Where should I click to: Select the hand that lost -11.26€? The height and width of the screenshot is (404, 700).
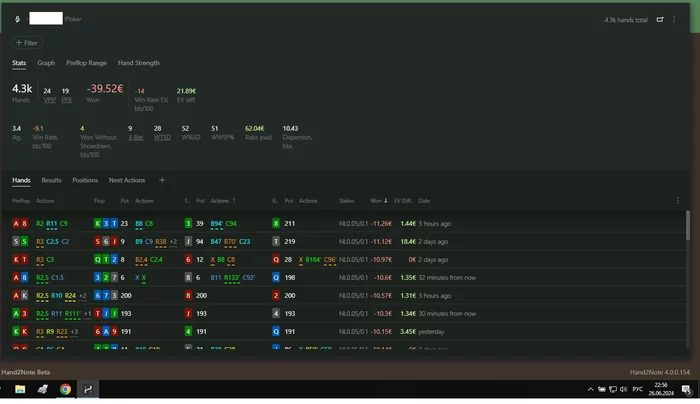coord(343,224)
